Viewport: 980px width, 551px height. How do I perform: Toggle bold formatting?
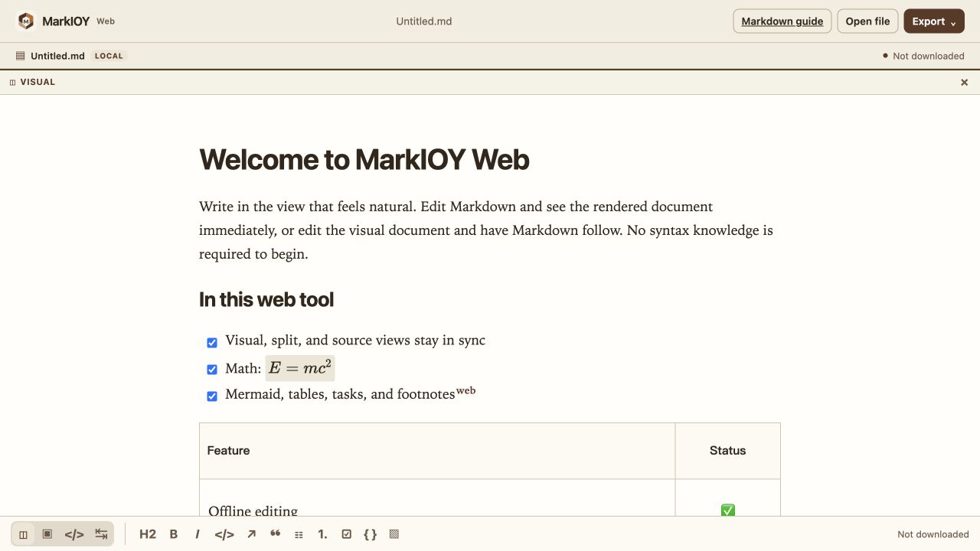click(x=174, y=534)
